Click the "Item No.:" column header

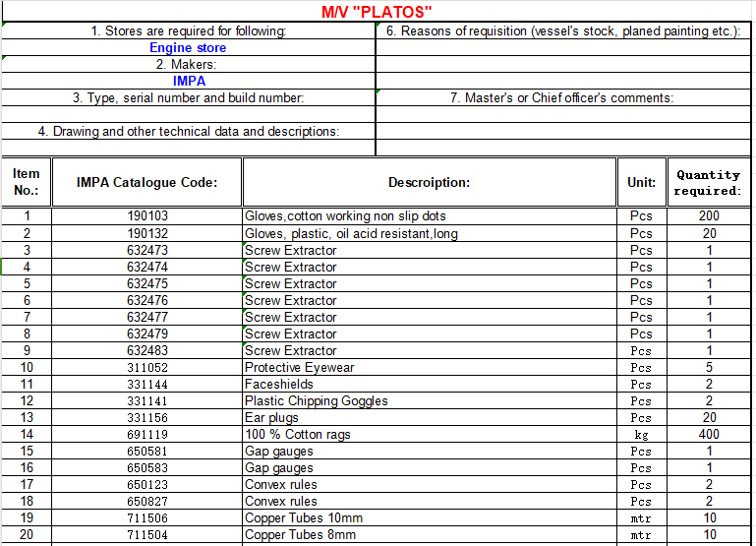pos(27,182)
